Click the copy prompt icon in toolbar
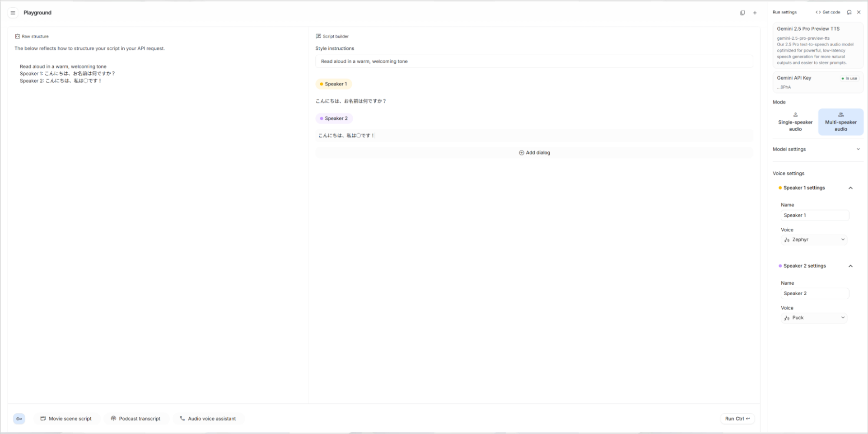 pyautogui.click(x=742, y=13)
